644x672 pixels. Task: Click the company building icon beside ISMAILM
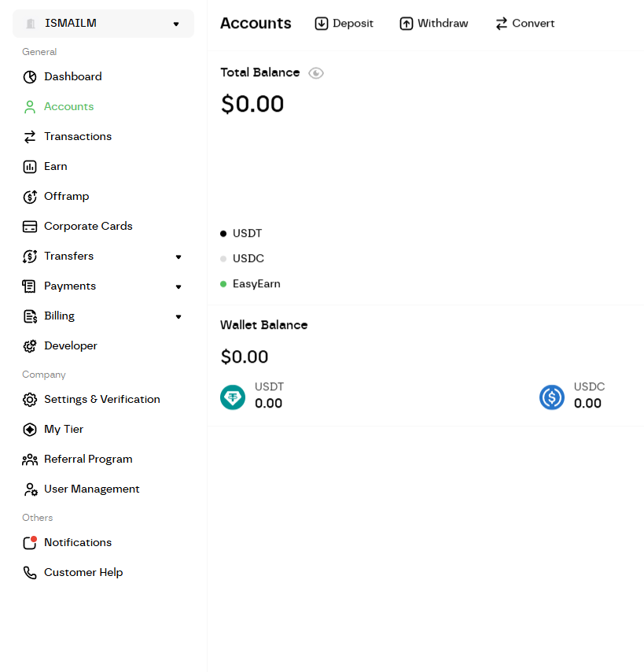coord(31,24)
